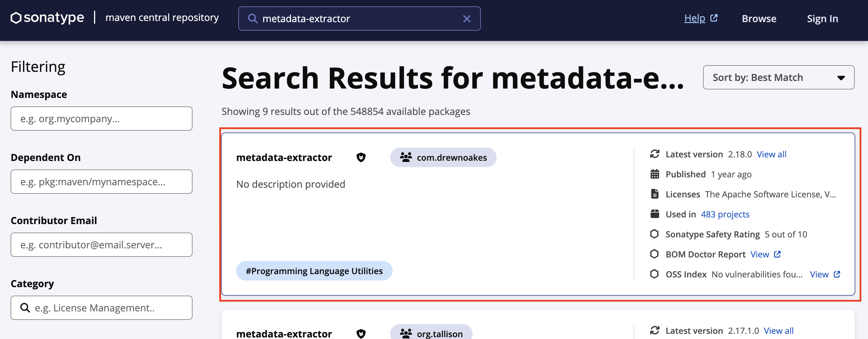The width and height of the screenshot is (868, 339).
Task: Clear the metadata-extractor search query
Action: click(x=467, y=18)
